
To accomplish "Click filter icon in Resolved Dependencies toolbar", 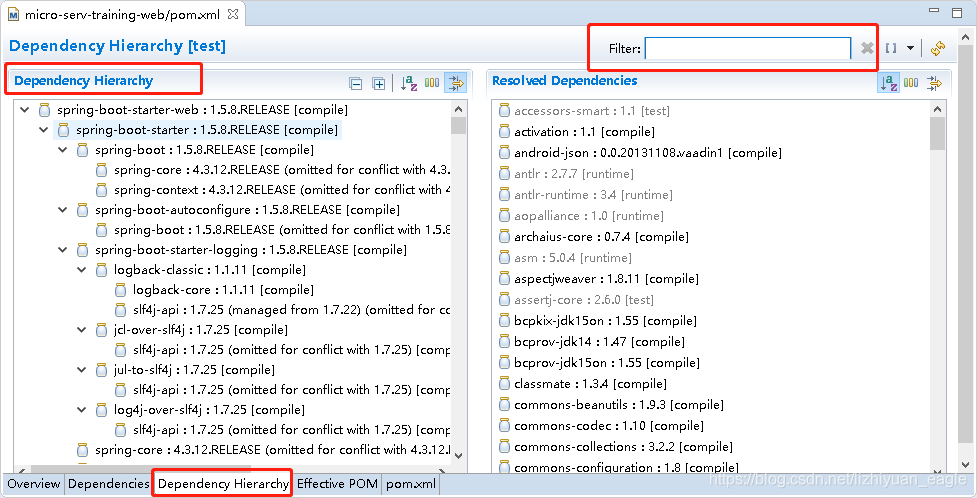I will [x=934, y=84].
